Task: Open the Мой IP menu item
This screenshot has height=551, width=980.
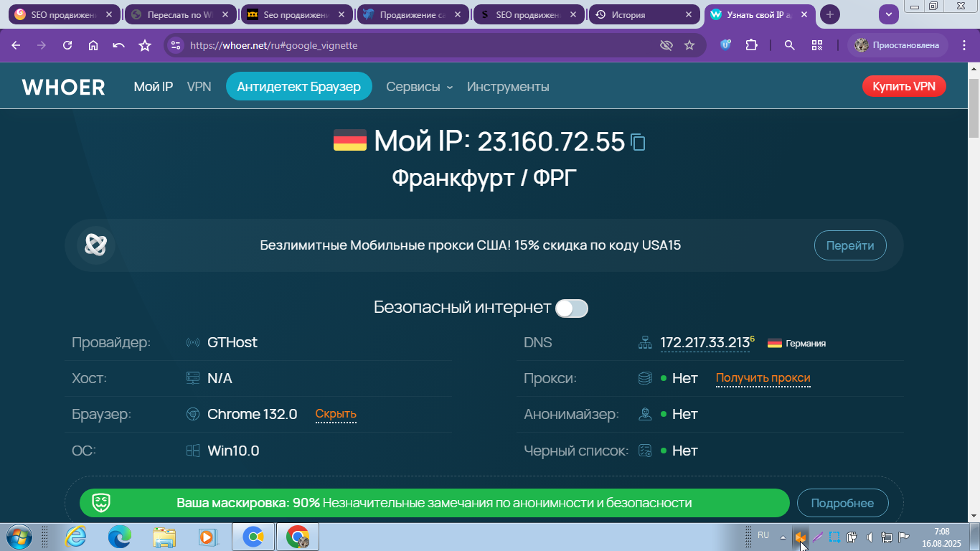Action: (154, 87)
